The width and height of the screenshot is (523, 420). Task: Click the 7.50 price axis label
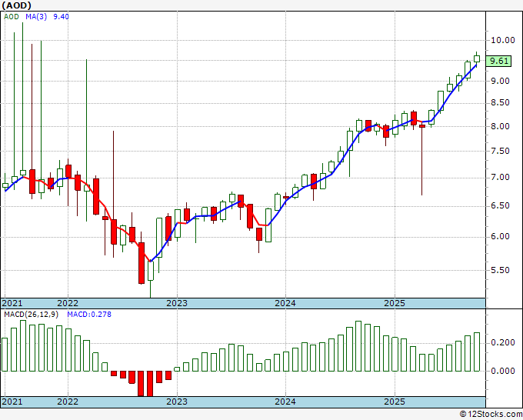click(501, 151)
